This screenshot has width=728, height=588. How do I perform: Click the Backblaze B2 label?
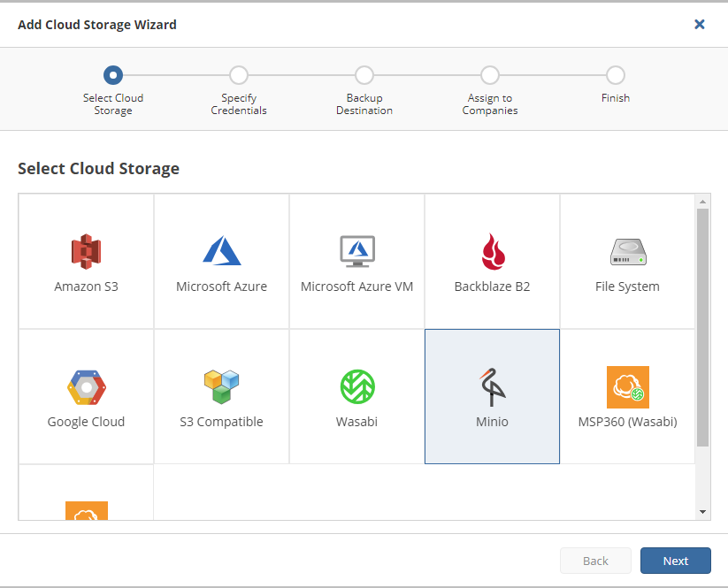[492, 286]
